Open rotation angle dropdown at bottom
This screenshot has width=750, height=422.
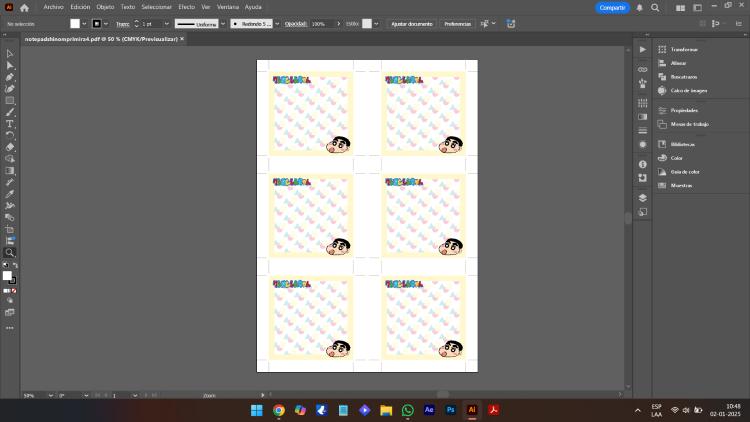click(86, 396)
